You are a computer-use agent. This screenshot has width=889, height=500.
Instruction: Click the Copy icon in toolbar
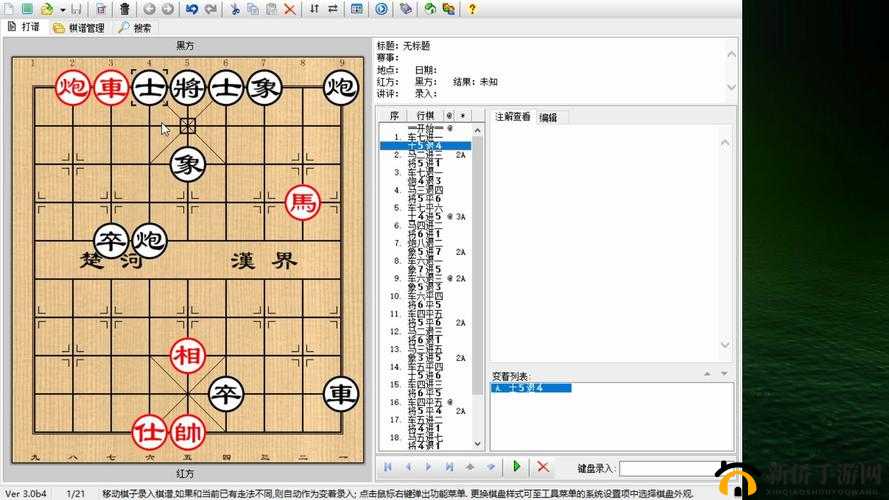(253, 9)
